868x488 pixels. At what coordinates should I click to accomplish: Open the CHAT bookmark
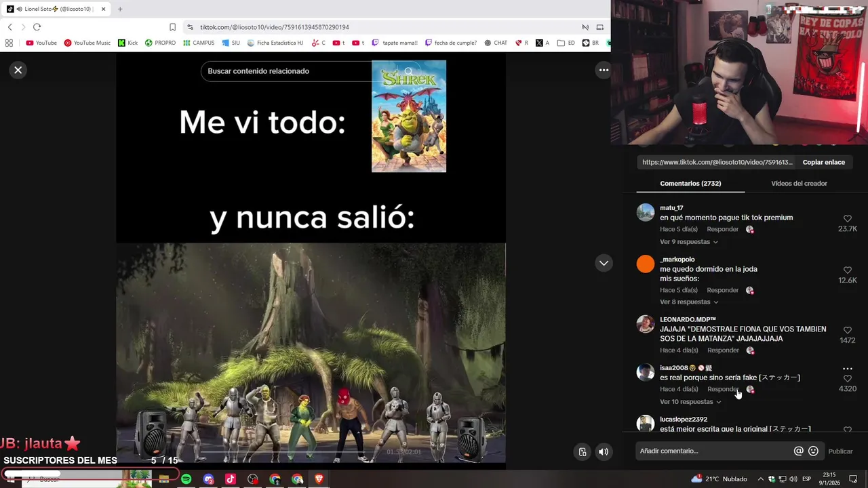[x=496, y=43]
